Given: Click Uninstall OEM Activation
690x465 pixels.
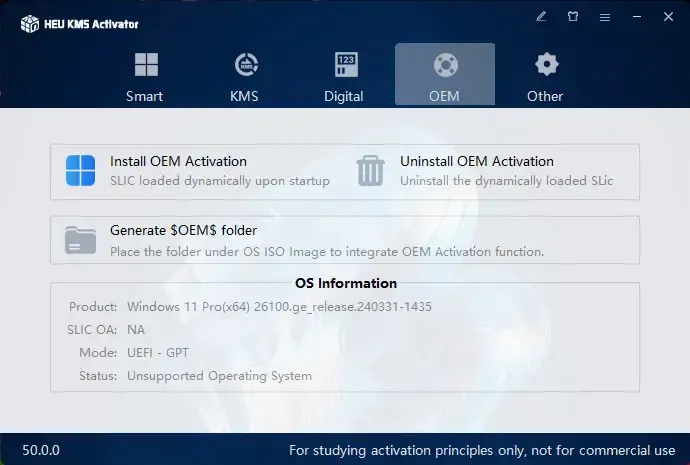Looking at the screenshot, I should (x=477, y=161).
